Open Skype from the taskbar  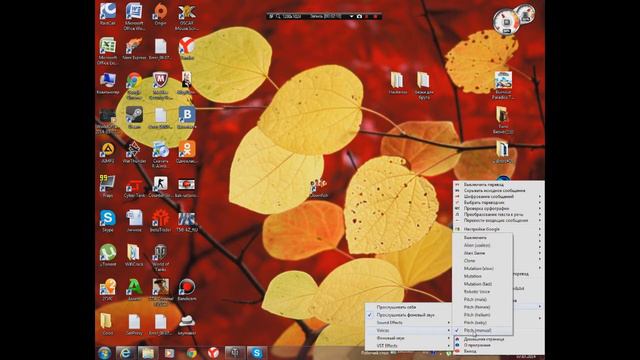257,353
